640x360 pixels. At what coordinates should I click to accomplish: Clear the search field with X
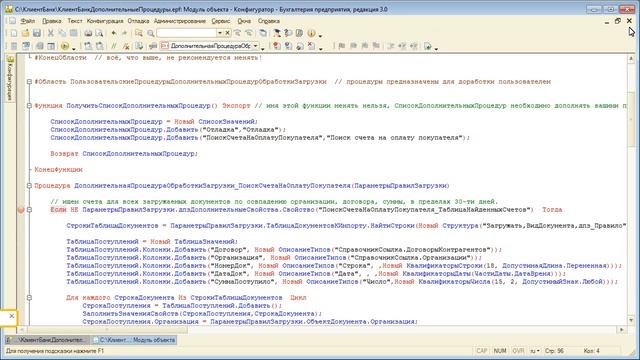pyautogui.click(x=227, y=33)
